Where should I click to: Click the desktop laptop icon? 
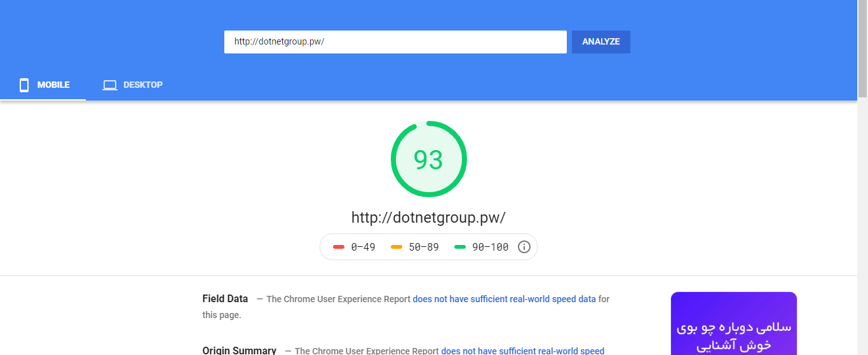110,85
